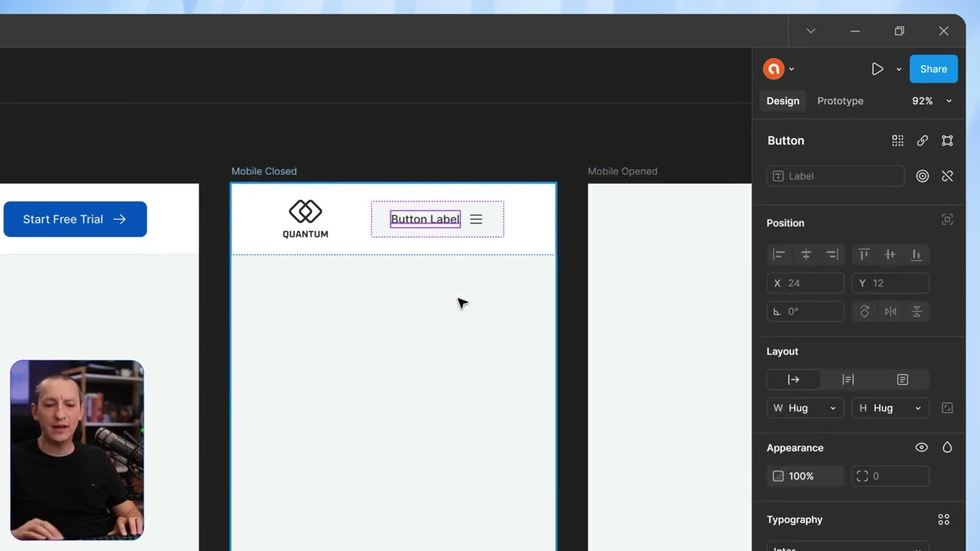Screen dimensions: 980x551
Task: Click the rotate 90 degrees icon
Action: [x=864, y=311]
